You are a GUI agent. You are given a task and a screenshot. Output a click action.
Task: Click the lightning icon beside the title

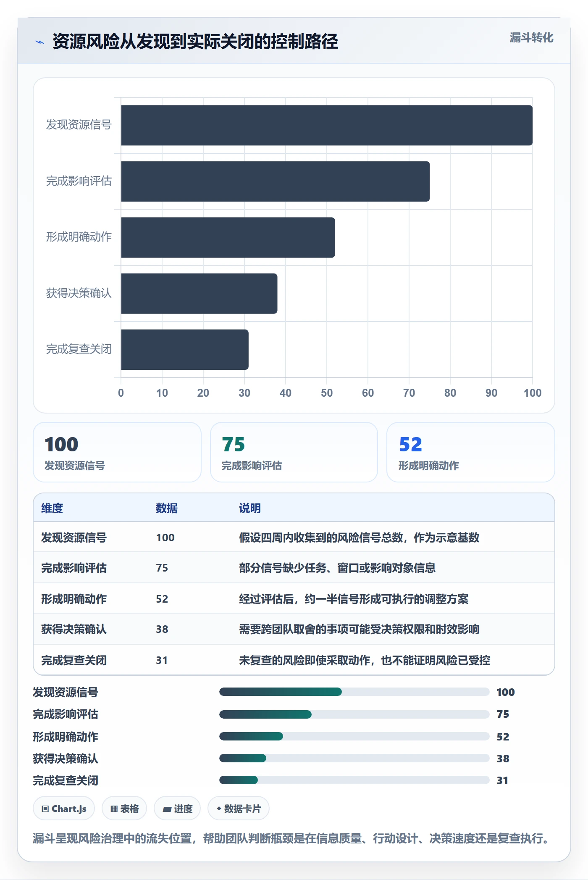(40, 42)
